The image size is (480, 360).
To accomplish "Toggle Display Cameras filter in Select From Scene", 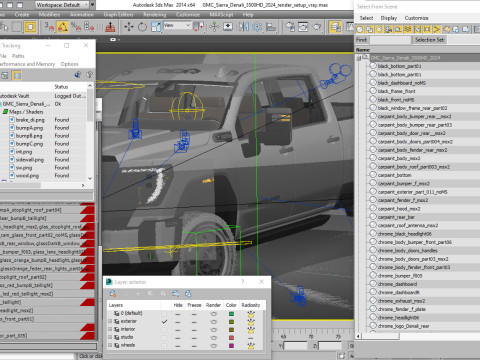I will (x=389, y=29).
